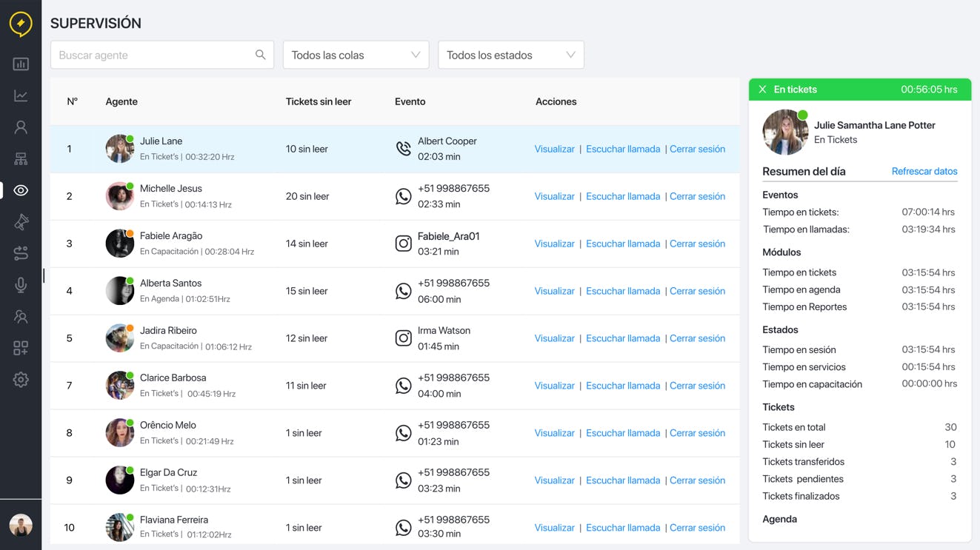Image resolution: width=980 pixels, height=550 pixels.
Task: Open the dashboard bar chart panel
Action: [x=21, y=63]
